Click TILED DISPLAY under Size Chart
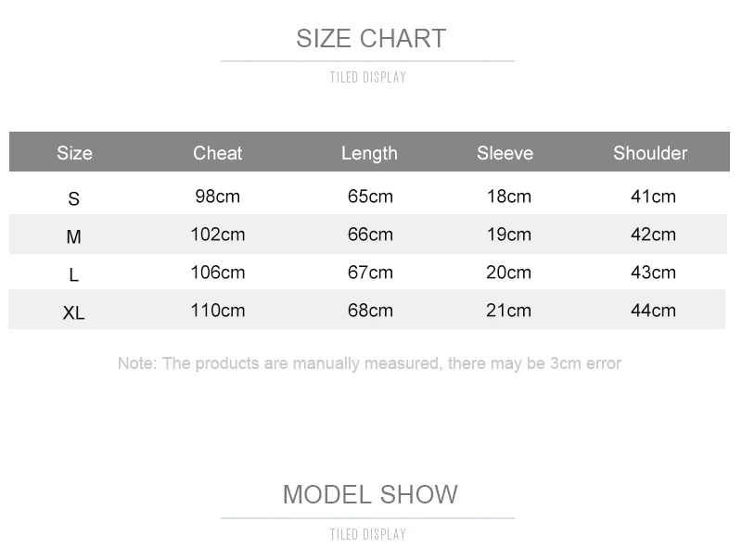Screen dimensions: 742x560 (x=368, y=77)
